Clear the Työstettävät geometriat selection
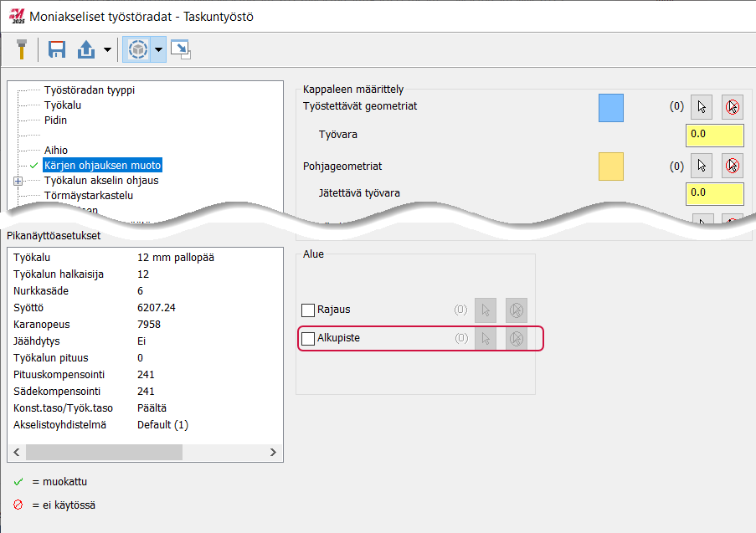This screenshot has width=756, height=533. [733, 107]
